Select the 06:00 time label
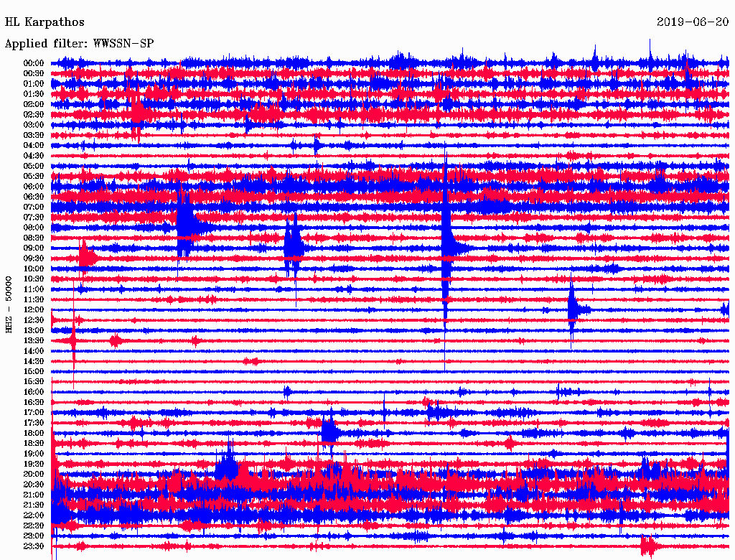 34,186
